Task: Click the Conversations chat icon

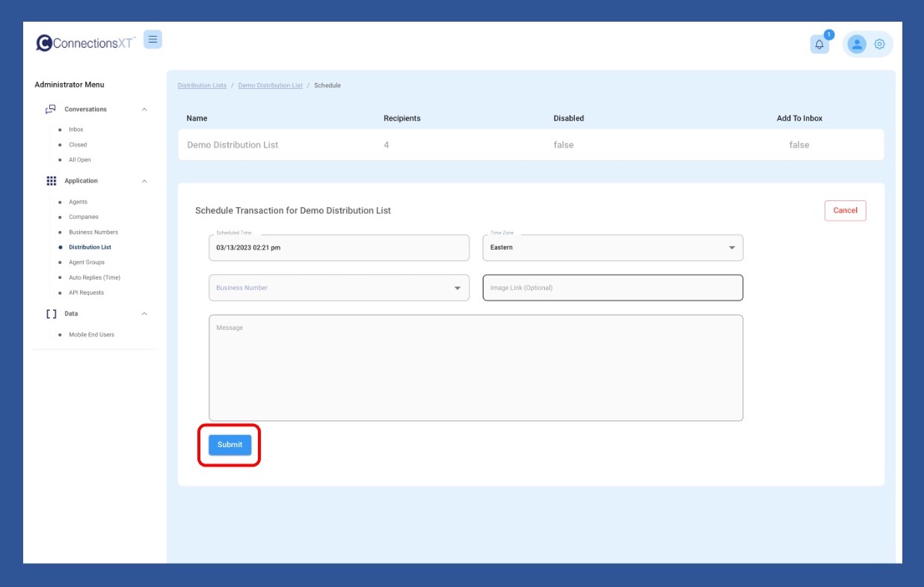Action: (51, 109)
